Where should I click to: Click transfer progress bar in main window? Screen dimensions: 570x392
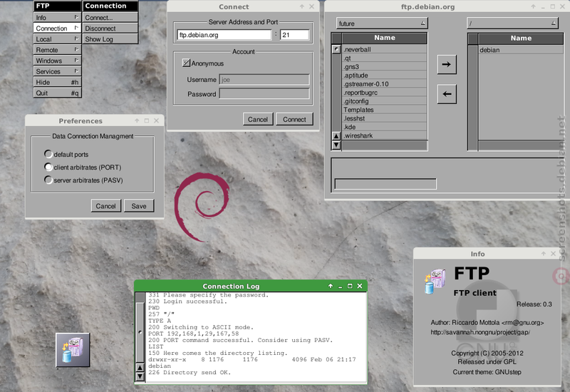[x=385, y=184]
